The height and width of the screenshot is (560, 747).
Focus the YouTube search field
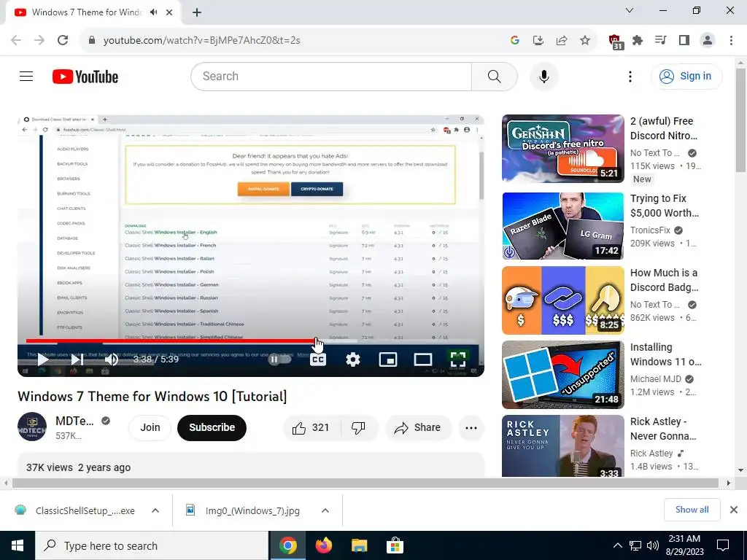click(x=331, y=76)
